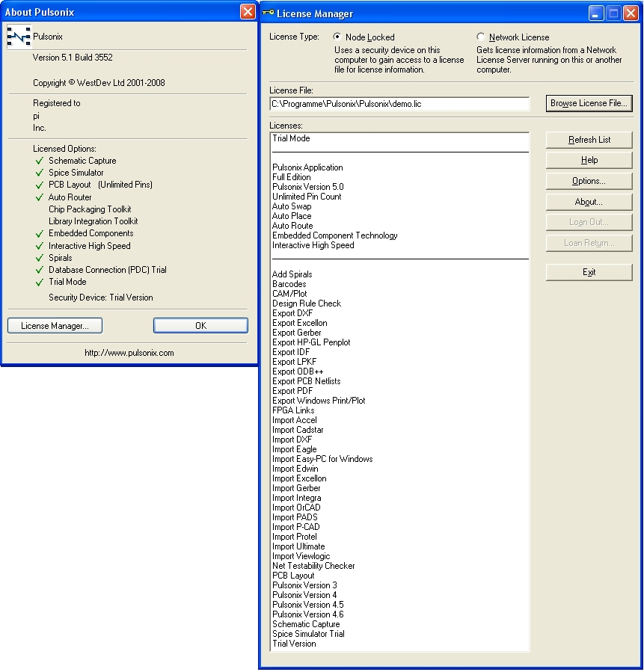Select Pulsonix Version 4.6 entry
The image size is (644, 672).
point(308,614)
